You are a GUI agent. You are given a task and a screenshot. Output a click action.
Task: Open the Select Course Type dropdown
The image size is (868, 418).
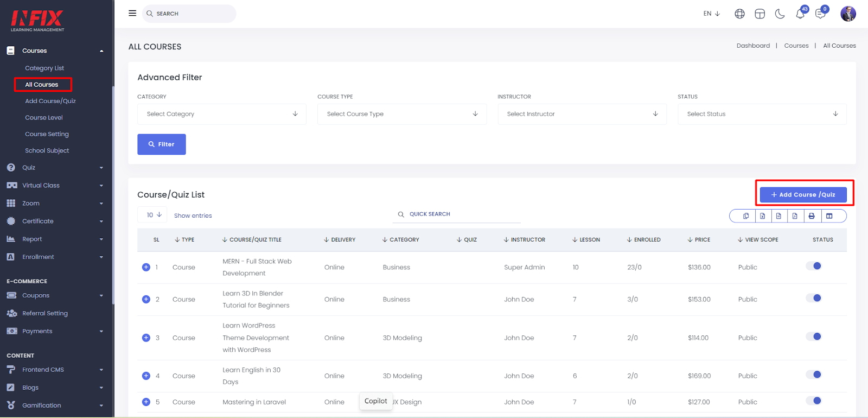point(402,114)
